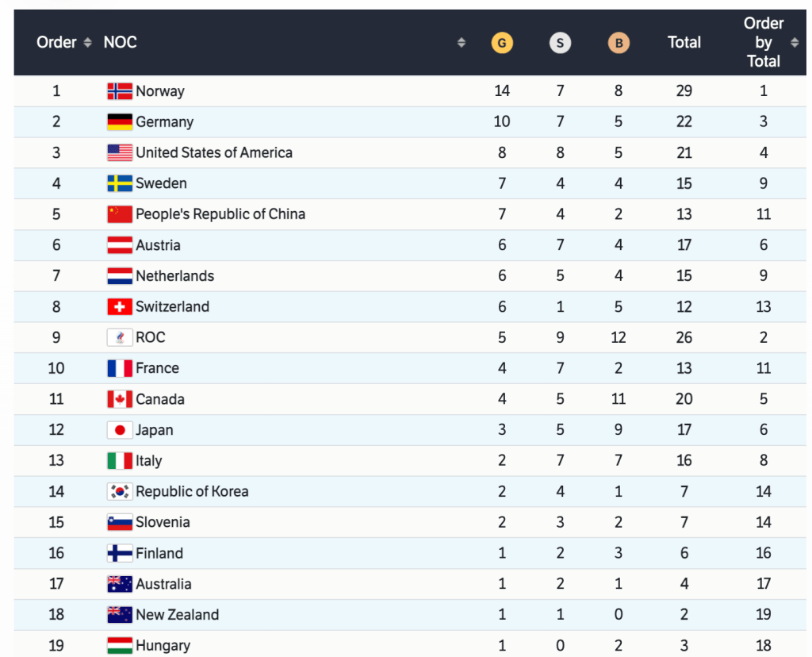The image size is (812, 657).
Task: Click the silver medal column icon
Action: coord(560,43)
